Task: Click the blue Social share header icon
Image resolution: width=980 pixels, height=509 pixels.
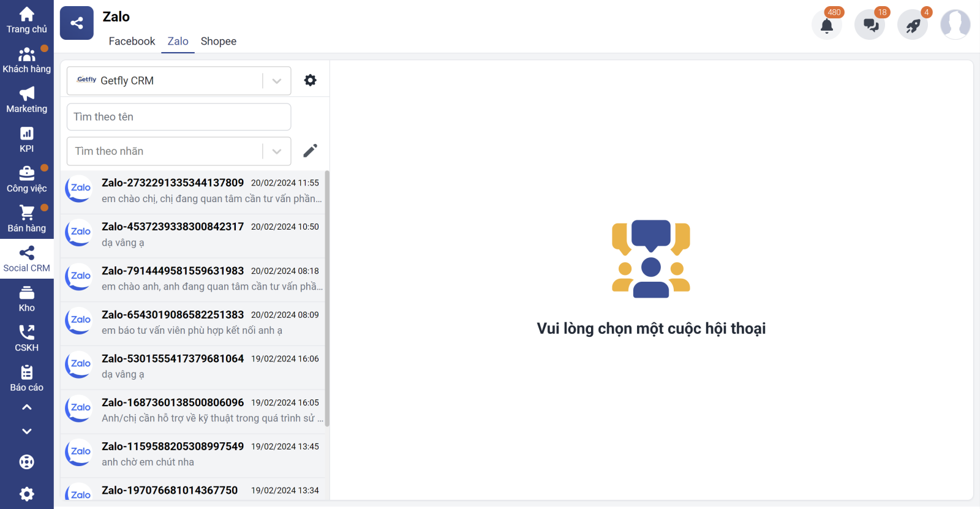Action: pyautogui.click(x=77, y=23)
